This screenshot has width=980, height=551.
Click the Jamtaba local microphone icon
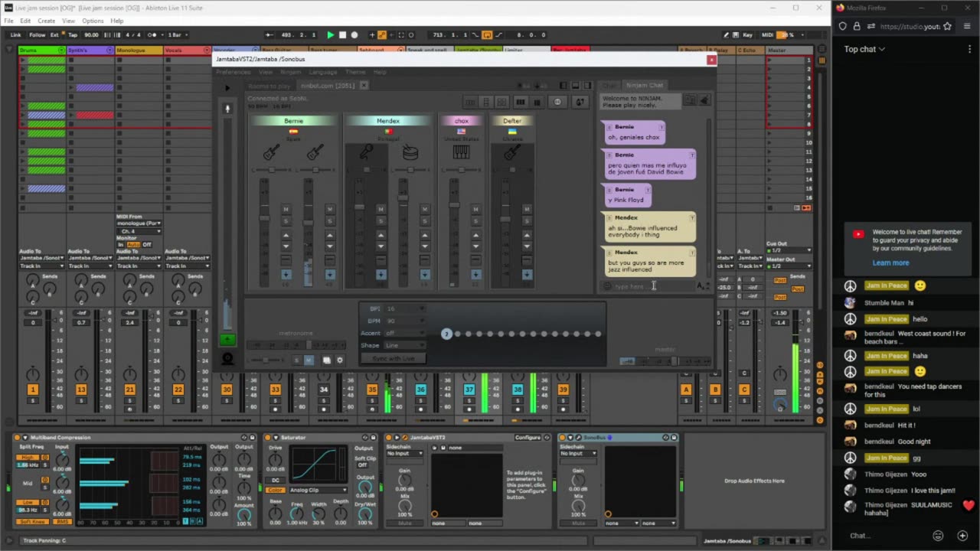(227, 109)
